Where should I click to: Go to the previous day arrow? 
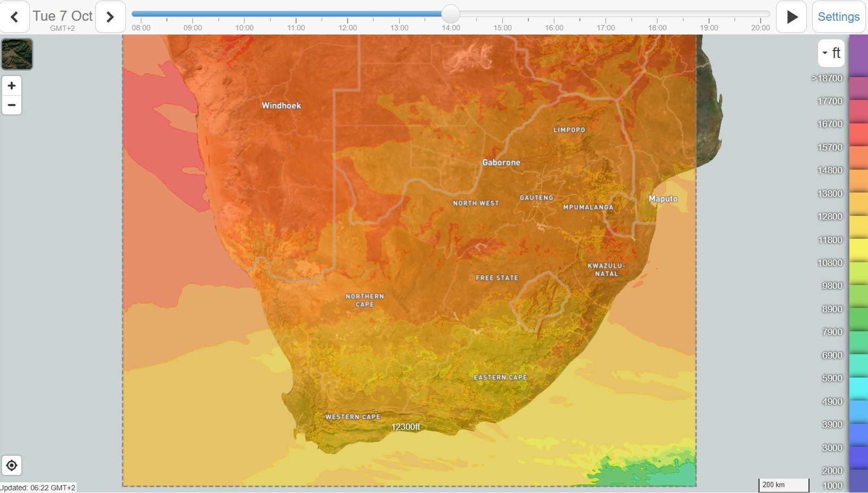(14, 17)
